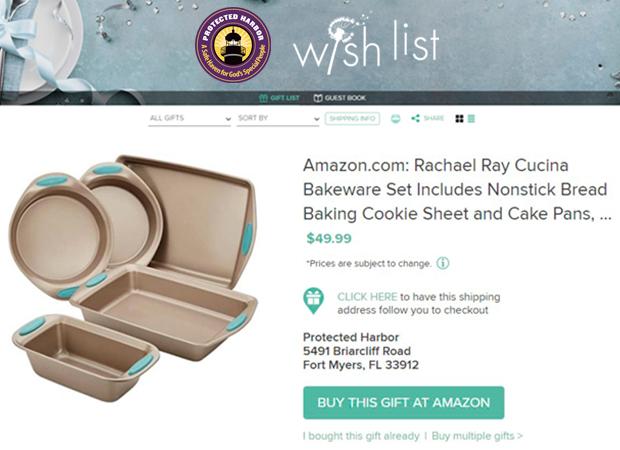The height and width of the screenshot is (450, 620).
Task: Click the Protected Harbor lighthouse logo
Action: (233, 45)
